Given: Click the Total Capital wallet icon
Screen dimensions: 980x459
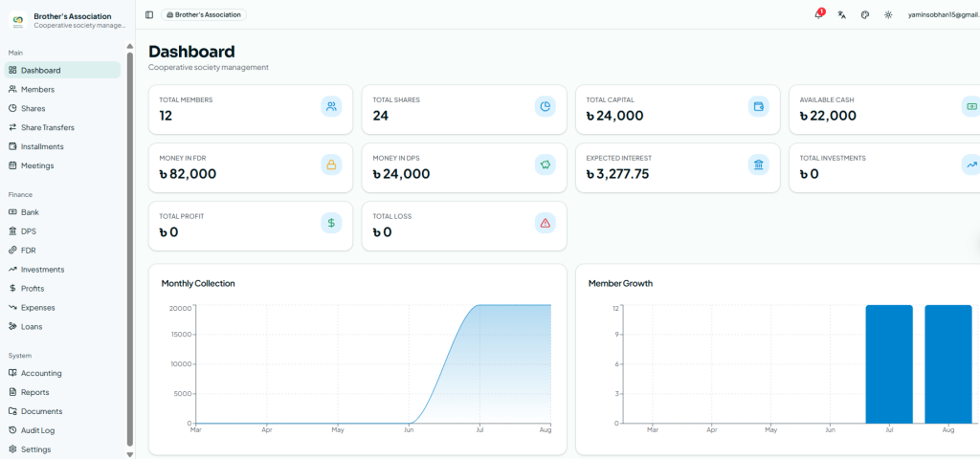Looking at the screenshot, I should pyautogui.click(x=759, y=106).
